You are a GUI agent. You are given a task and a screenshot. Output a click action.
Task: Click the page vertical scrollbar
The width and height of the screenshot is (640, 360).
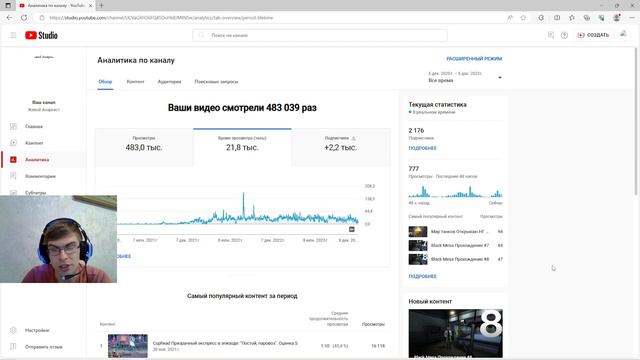click(x=636, y=122)
